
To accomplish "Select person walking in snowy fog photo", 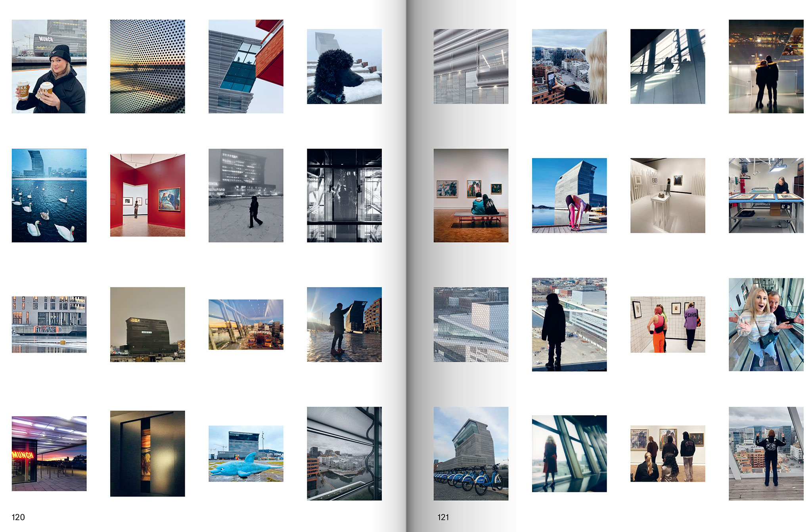I will click(246, 196).
